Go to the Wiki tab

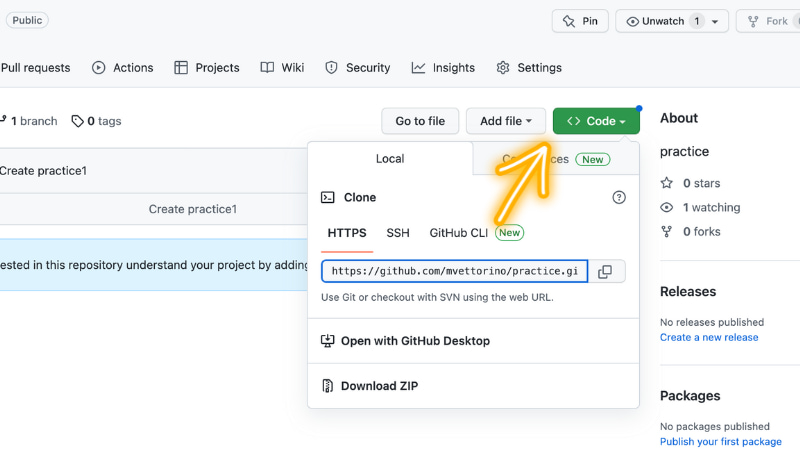[x=282, y=68]
